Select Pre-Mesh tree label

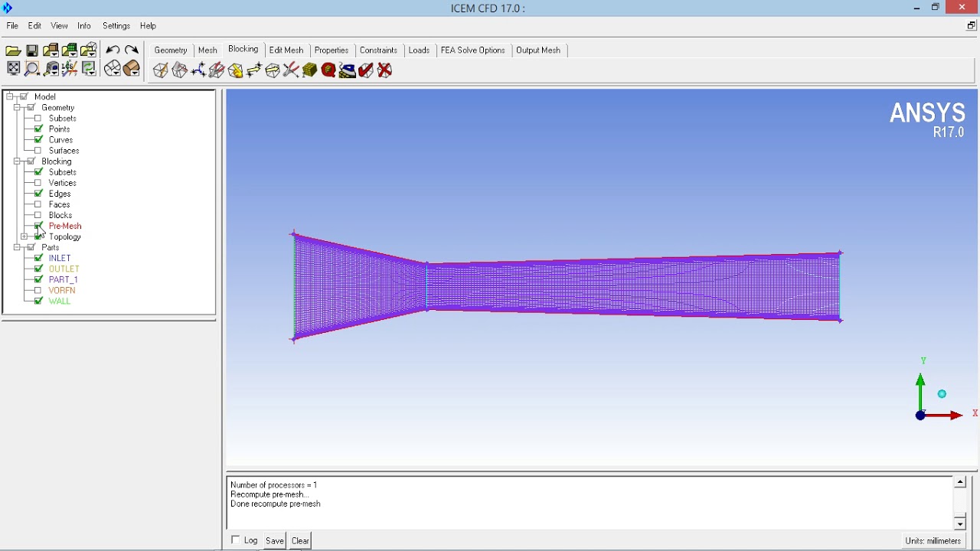click(65, 226)
